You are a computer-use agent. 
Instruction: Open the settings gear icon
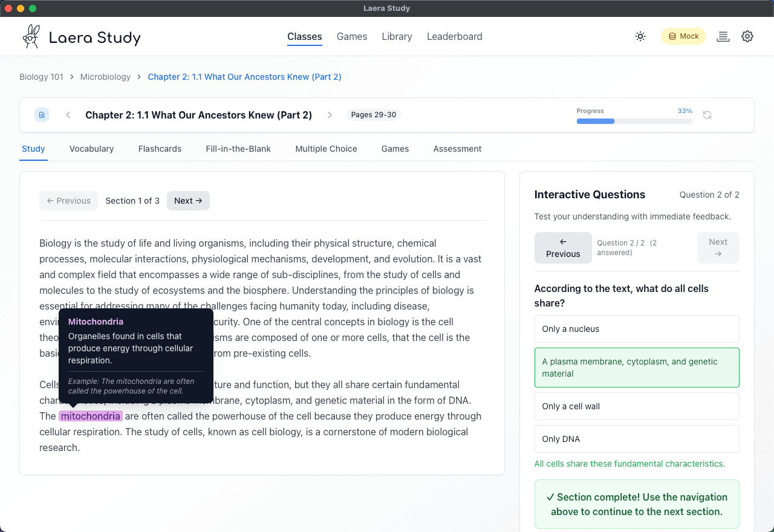tap(747, 36)
